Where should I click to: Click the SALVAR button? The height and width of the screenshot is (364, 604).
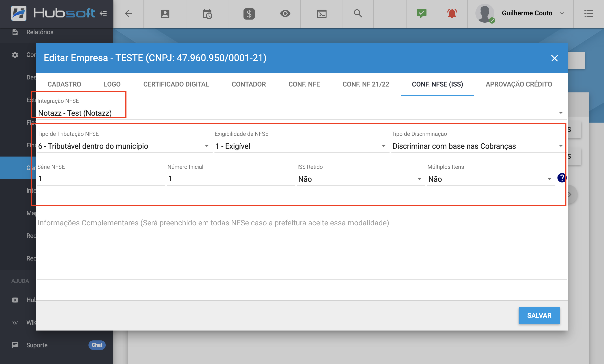[539, 315]
